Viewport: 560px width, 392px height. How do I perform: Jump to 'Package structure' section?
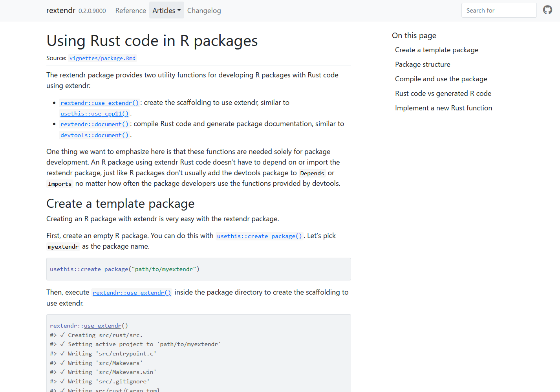coord(422,64)
